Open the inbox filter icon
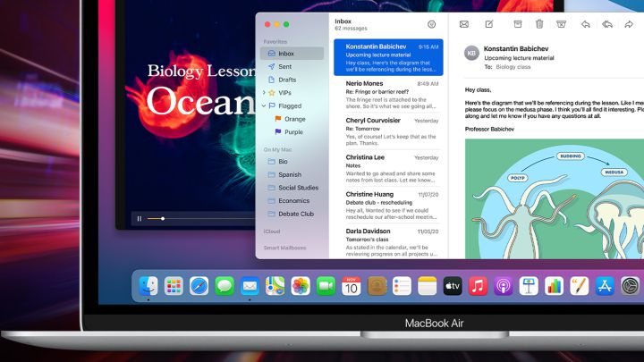This screenshot has width=644, height=362. [x=431, y=24]
